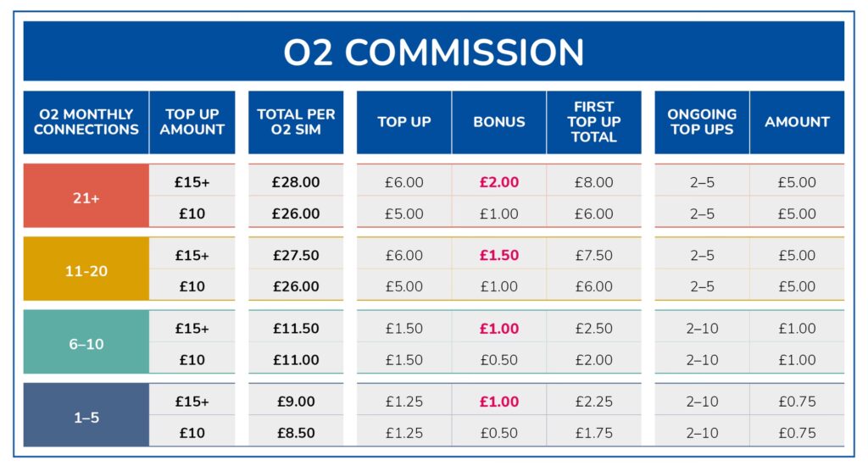The image size is (868, 471).
Task: Click the pink £2.00 bonus value
Action: pyautogui.click(x=498, y=182)
